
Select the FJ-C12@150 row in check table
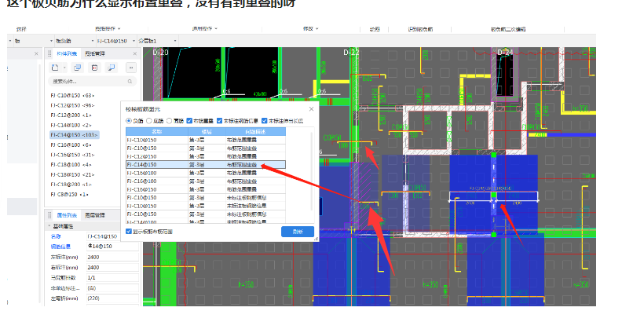click(x=206, y=156)
